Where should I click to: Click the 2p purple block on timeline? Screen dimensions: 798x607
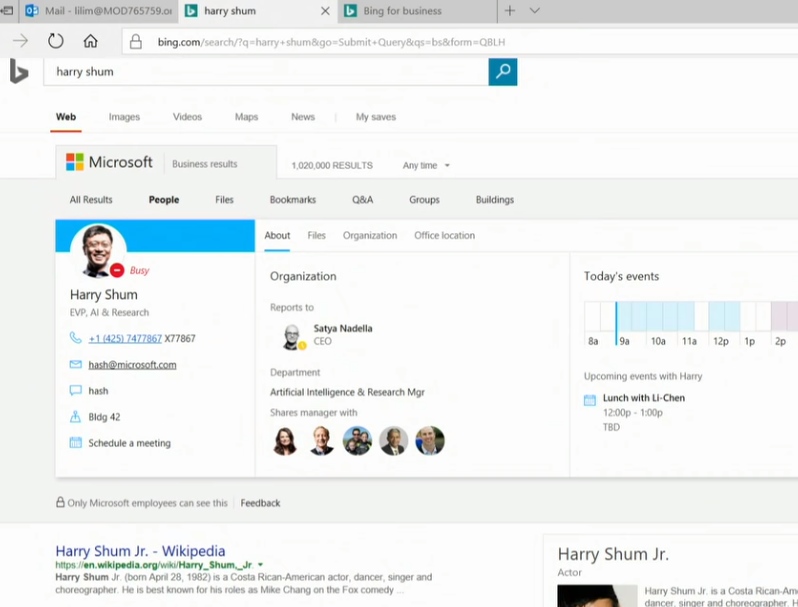point(784,316)
